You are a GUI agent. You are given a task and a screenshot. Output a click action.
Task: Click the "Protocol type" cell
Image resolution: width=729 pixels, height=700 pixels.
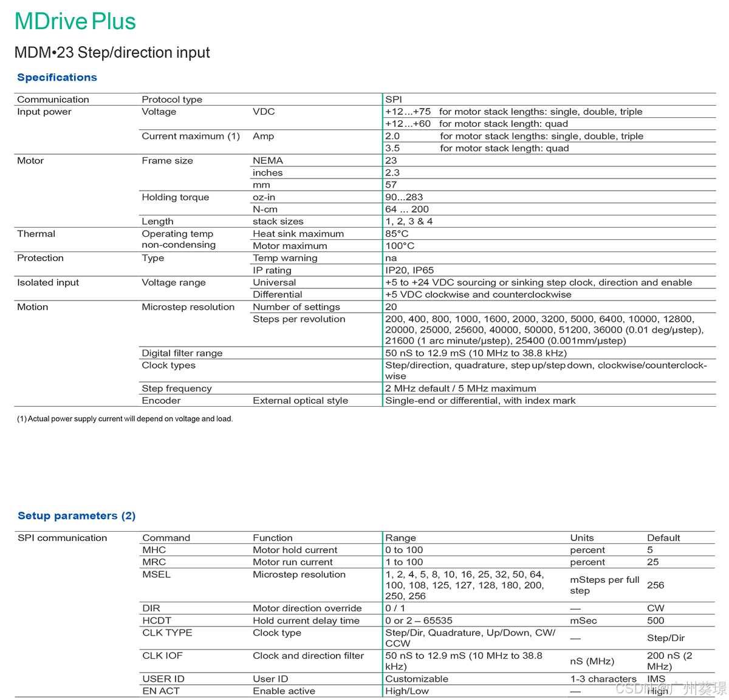pos(172,100)
